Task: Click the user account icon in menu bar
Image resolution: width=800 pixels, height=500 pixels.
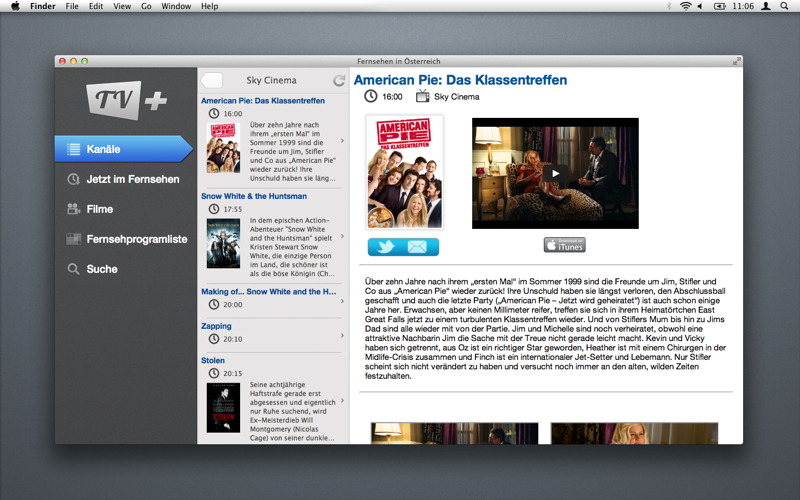Action: coord(766,6)
